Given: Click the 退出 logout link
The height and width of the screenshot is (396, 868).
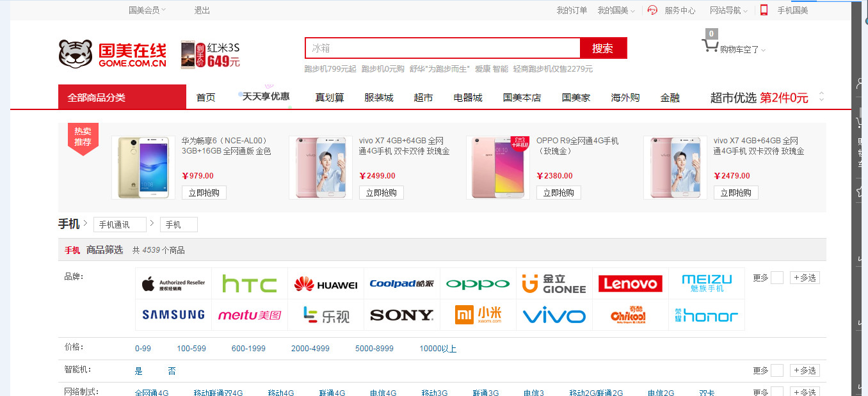Looking at the screenshot, I should pyautogui.click(x=202, y=10).
